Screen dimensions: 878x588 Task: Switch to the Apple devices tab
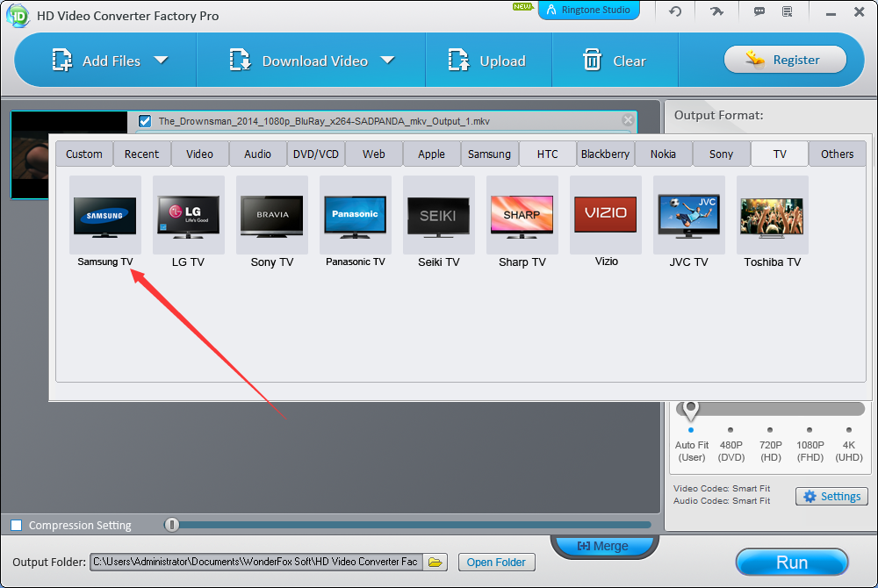pos(432,154)
